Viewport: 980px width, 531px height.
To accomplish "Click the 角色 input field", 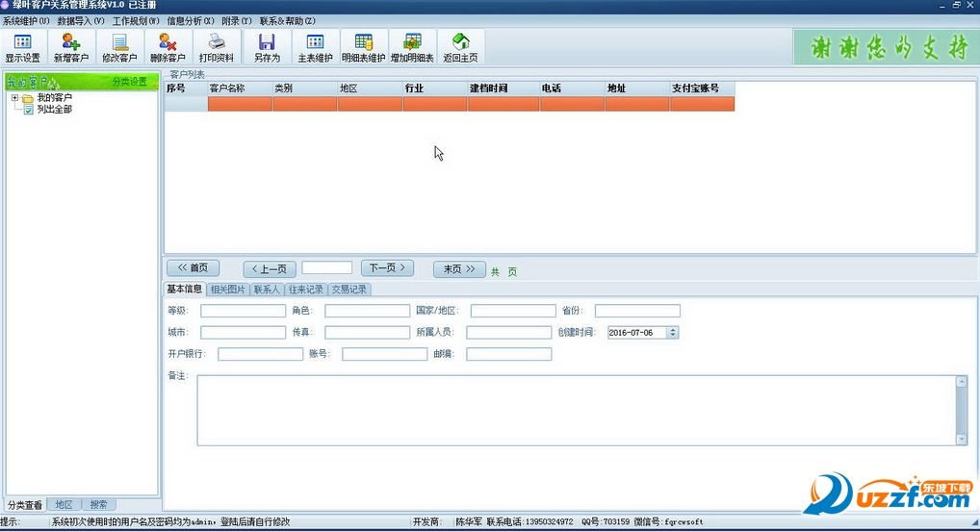I will 368,311.
